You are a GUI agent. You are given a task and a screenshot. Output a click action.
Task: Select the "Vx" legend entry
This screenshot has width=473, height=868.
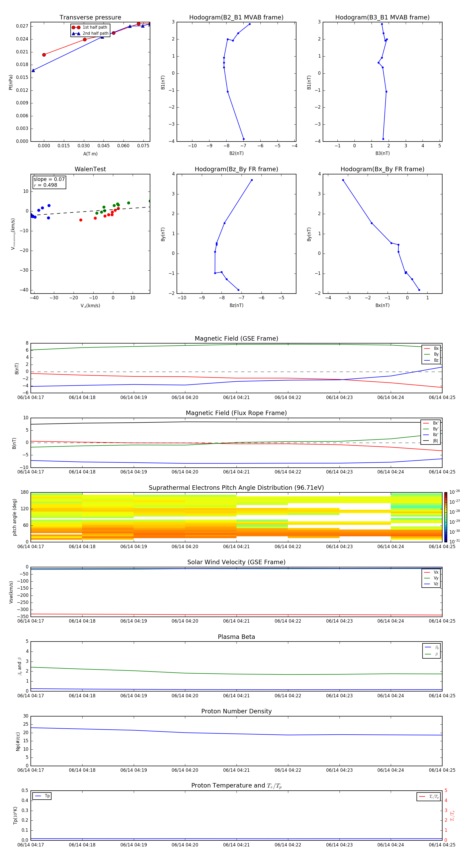click(431, 572)
